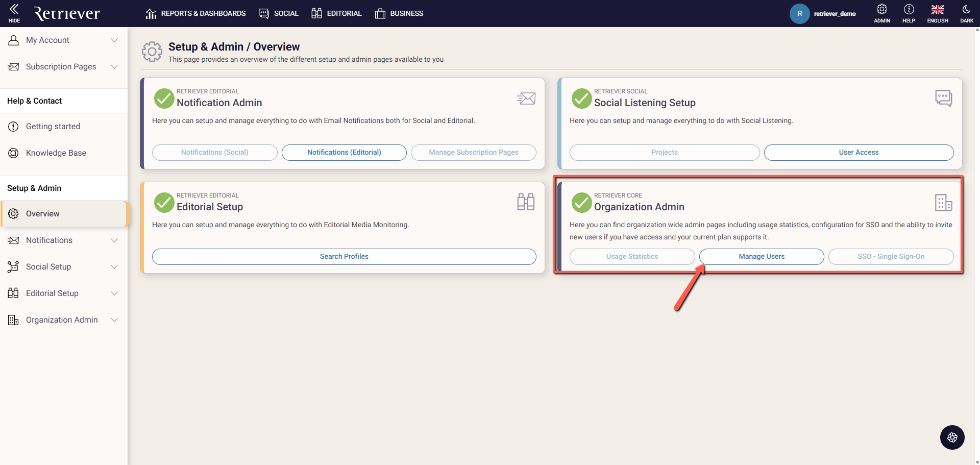Click the RETRIEVER CORE label
The image size is (980, 465).
(618, 195)
